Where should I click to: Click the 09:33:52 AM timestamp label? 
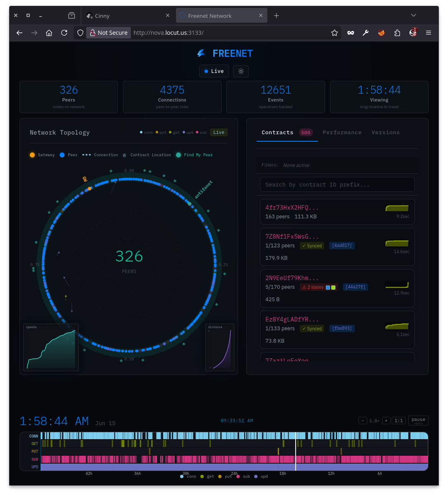tap(237, 421)
